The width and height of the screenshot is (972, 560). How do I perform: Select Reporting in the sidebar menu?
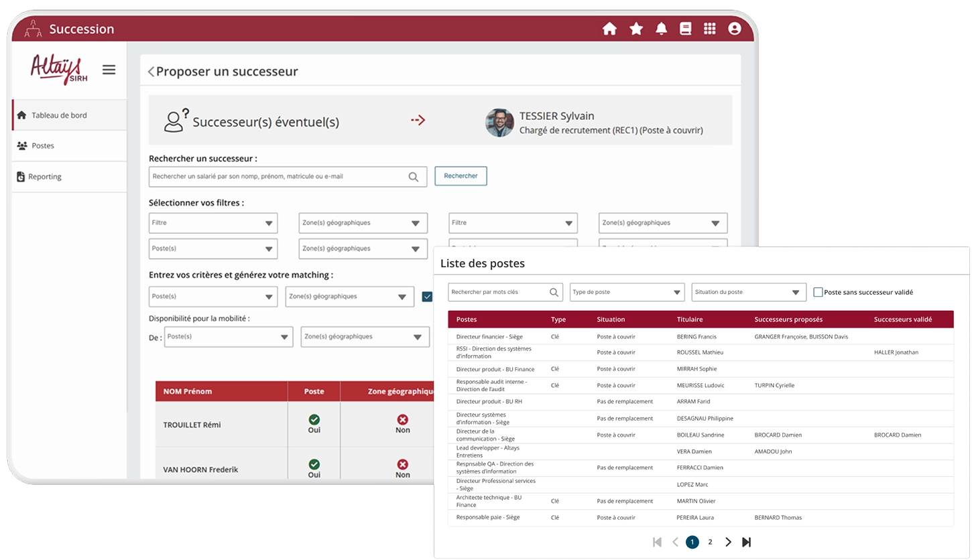(45, 177)
